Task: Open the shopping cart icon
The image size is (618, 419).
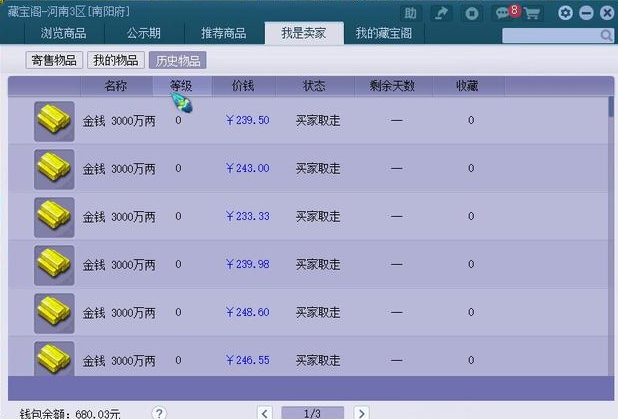Action: coord(532,13)
